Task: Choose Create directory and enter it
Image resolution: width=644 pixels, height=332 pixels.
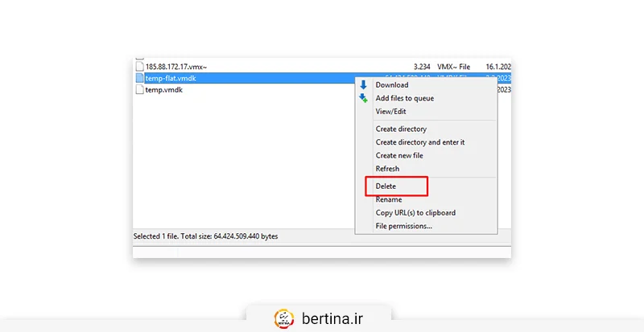Action: (419, 142)
